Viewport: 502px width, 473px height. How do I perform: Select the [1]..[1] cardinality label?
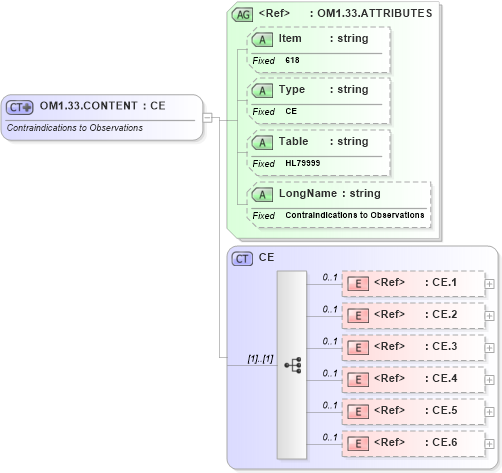click(260, 359)
